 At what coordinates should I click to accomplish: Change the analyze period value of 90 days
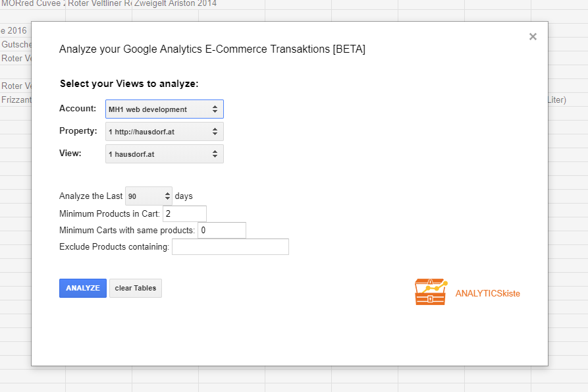click(142, 196)
